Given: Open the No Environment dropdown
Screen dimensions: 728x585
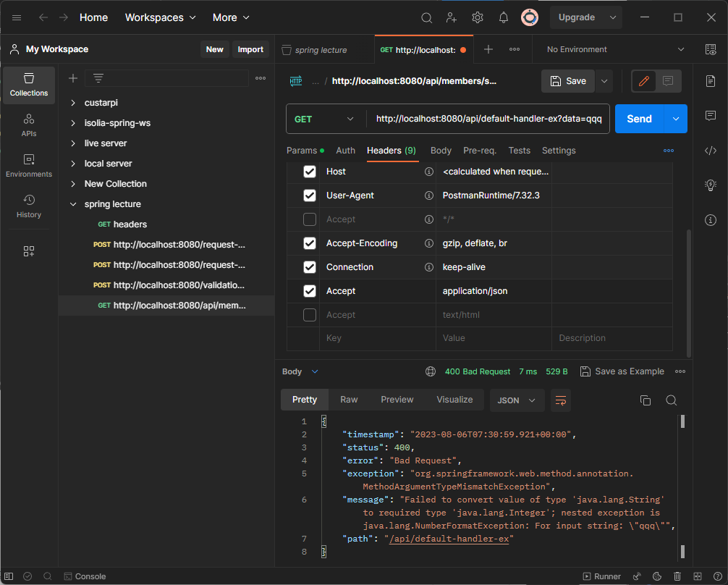Looking at the screenshot, I should click(615, 49).
